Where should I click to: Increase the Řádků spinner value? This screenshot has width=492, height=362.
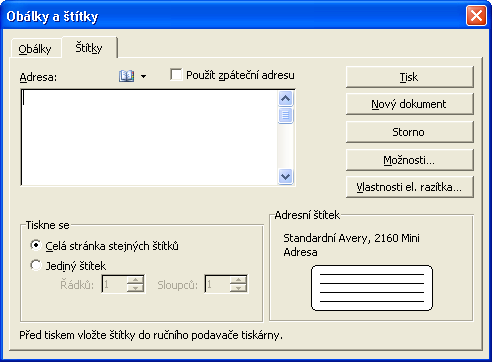pyautogui.click(x=135, y=280)
